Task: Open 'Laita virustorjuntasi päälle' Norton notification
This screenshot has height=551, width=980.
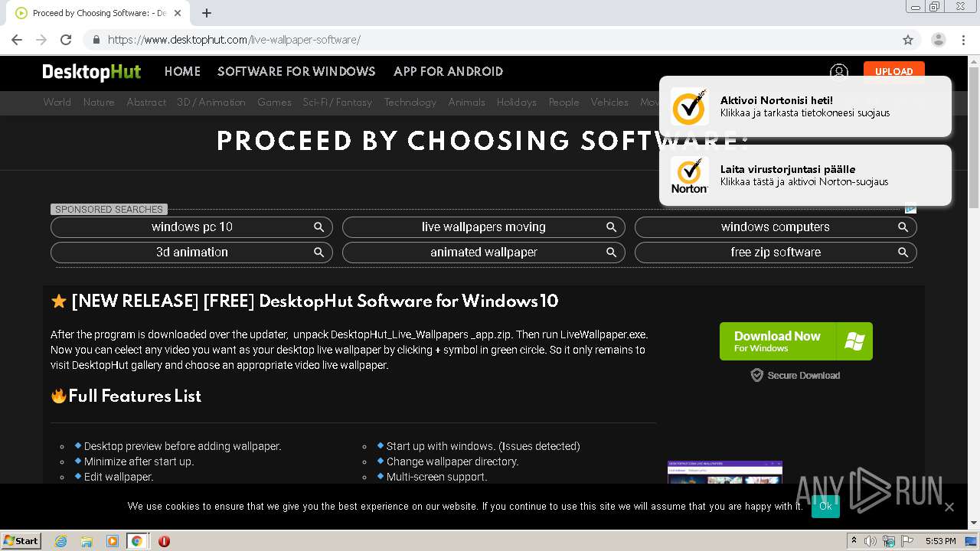Action: pos(805,175)
